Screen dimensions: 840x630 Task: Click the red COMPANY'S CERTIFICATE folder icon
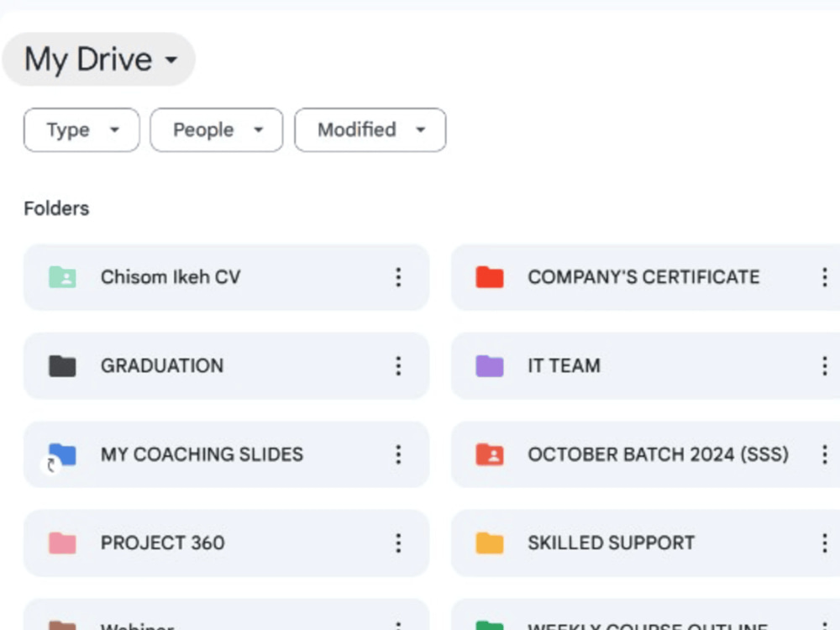click(x=490, y=277)
